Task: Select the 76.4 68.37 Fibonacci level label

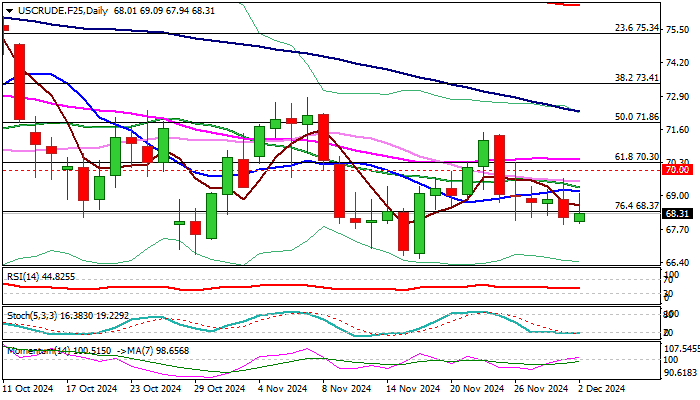Action: point(635,205)
